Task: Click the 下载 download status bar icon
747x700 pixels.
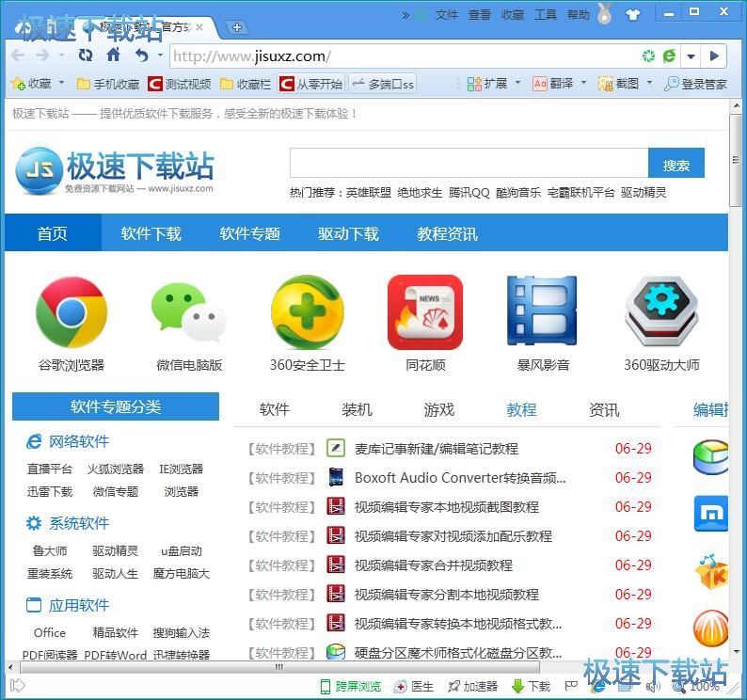Action: point(531,686)
